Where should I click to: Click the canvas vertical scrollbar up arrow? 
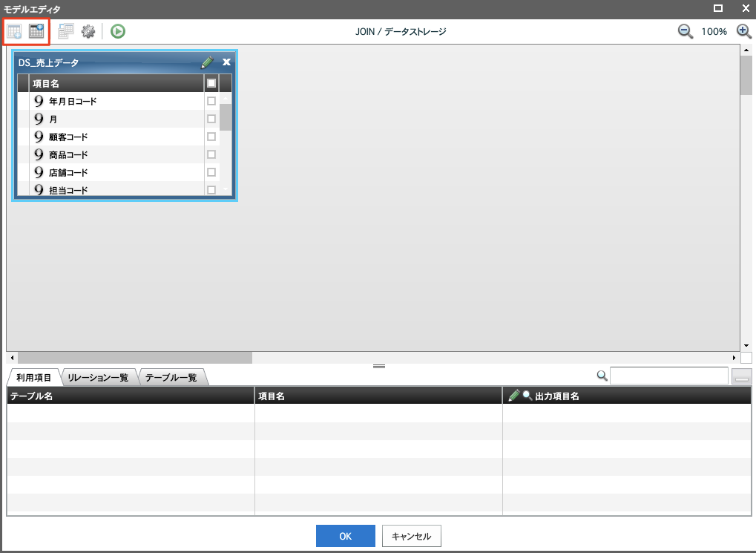pos(746,50)
